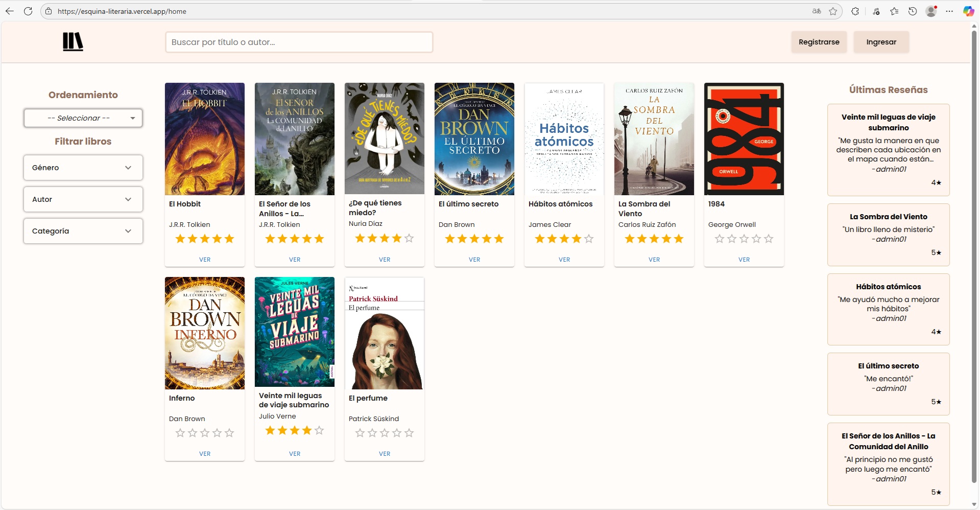
Task: Click VER under El Señor de los Anillos
Action: [x=295, y=260]
